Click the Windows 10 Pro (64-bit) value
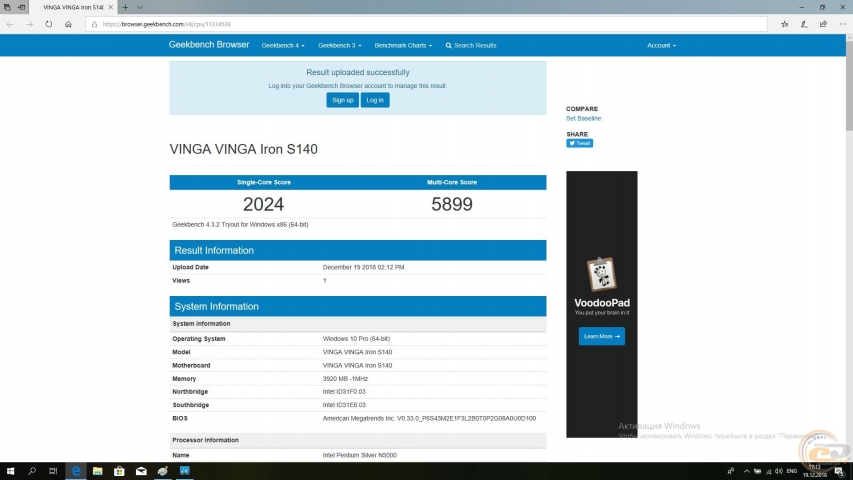 pos(356,339)
